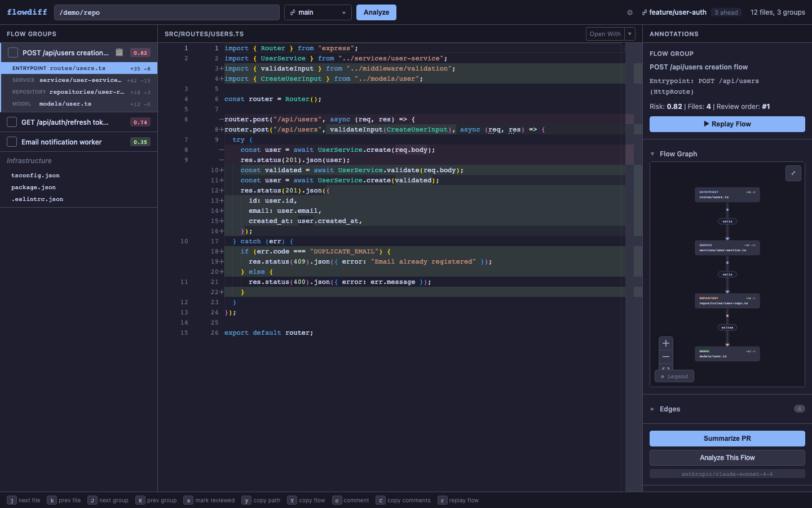
Task: Open the SERVICE services/user-service file
Action: [78, 80]
